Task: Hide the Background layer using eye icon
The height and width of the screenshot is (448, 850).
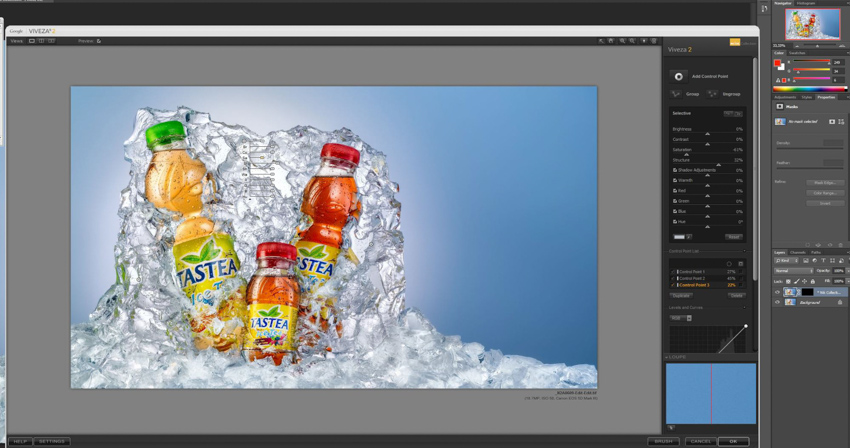Action: pos(777,302)
